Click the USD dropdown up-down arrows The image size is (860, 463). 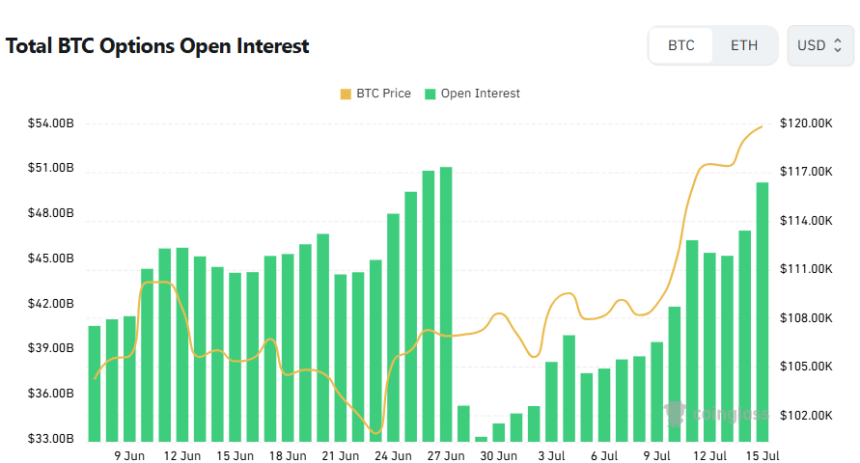838,46
